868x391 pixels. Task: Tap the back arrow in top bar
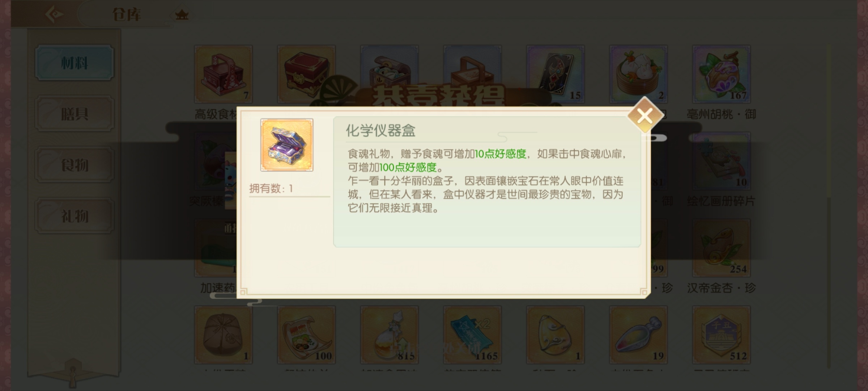point(54,14)
